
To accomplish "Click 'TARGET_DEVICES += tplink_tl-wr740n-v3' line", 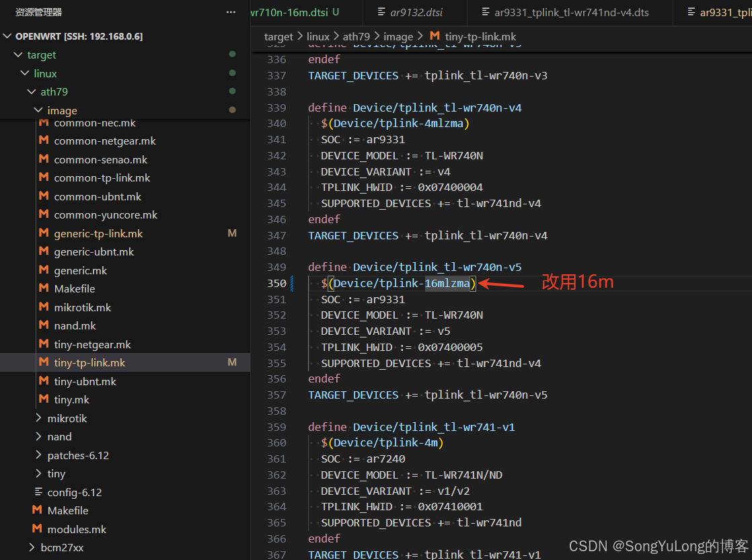I will (x=428, y=76).
